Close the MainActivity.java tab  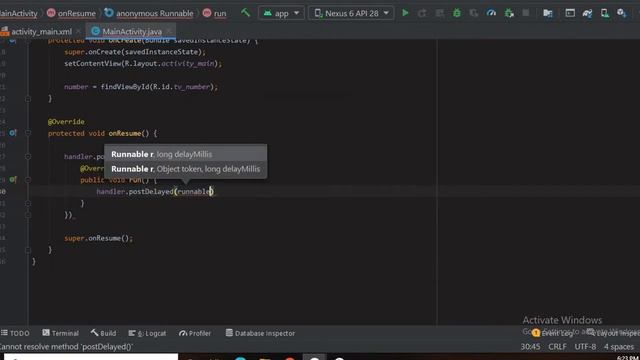coord(169,31)
